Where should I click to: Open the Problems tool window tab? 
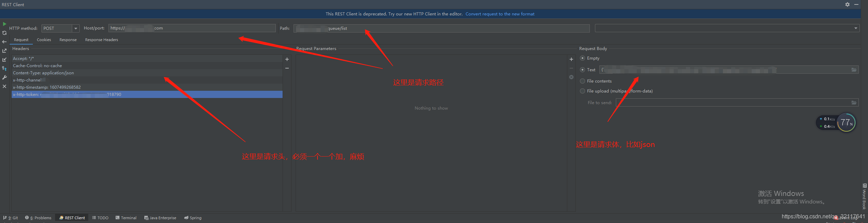(x=38, y=218)
